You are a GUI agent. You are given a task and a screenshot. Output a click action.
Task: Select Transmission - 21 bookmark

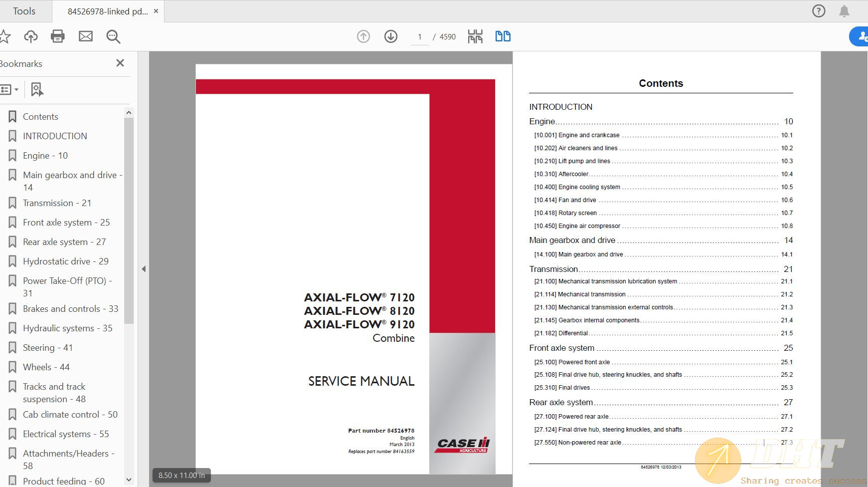pyautogui.click(x=57, y=203)
